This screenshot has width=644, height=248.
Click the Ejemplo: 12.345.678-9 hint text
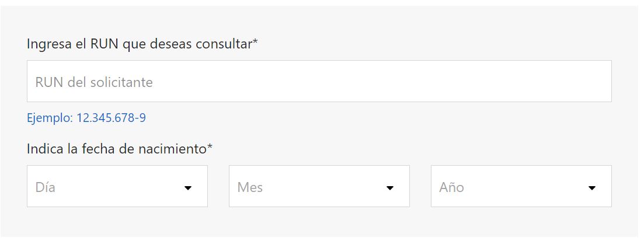[86, 118]
